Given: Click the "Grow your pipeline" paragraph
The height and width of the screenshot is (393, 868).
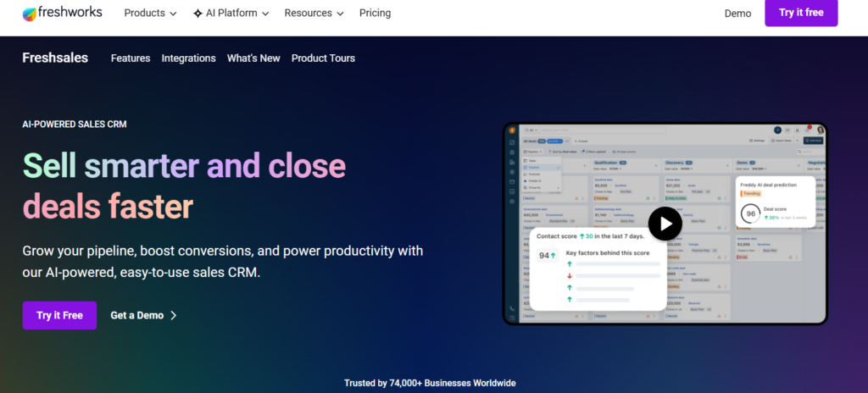Looking at the screenshot, I should [x=223, y=262].
